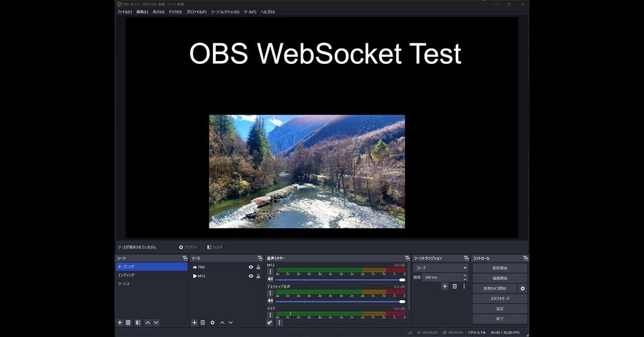Open the scenes panel pop-out icon
Viewport: 644px width, 337px height.
(x=185, y=258)
